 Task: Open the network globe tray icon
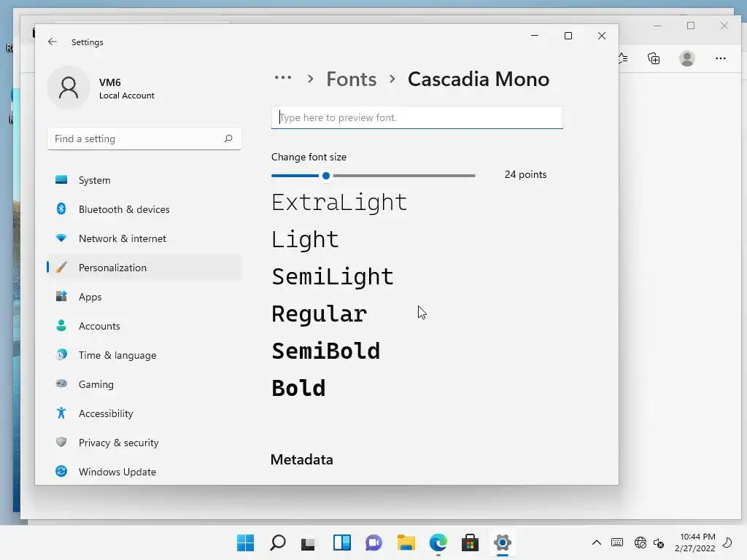[640, 542]
